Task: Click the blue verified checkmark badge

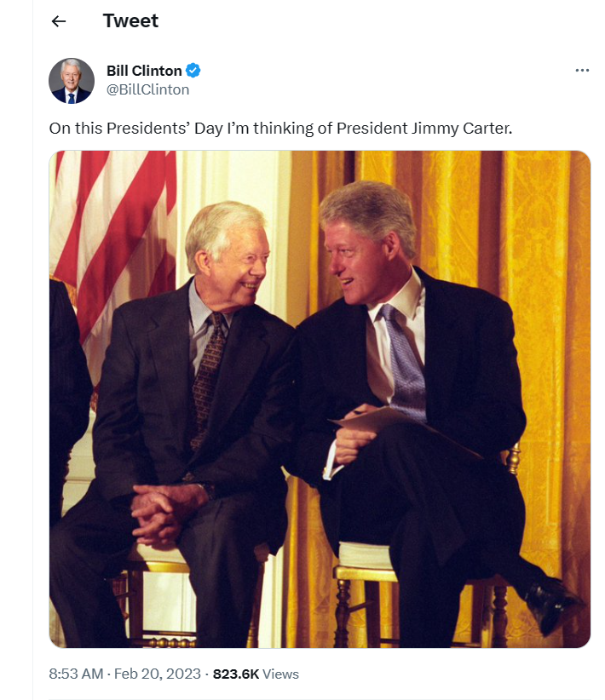Action: [x=193, y=71]
